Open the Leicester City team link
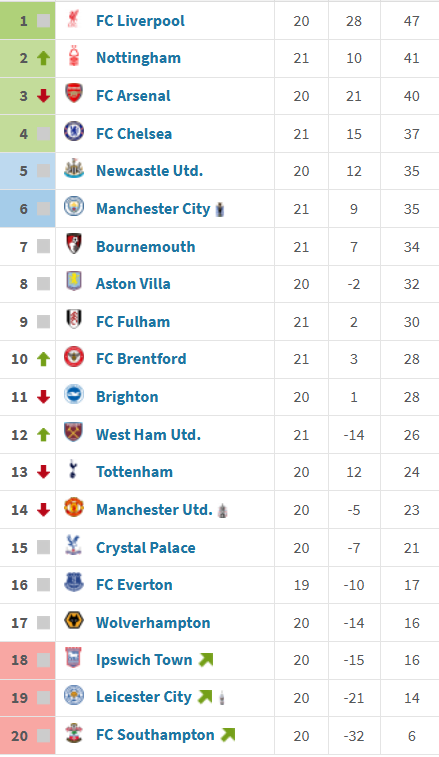The height and width of the screenshot is (757, 439). click(144, 697)
